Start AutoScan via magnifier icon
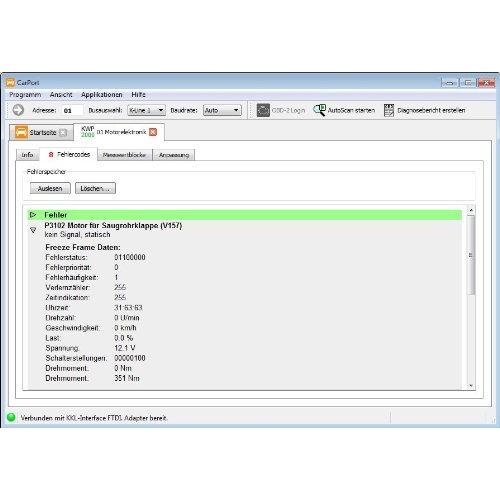500x500 pixels. (319, 110)
